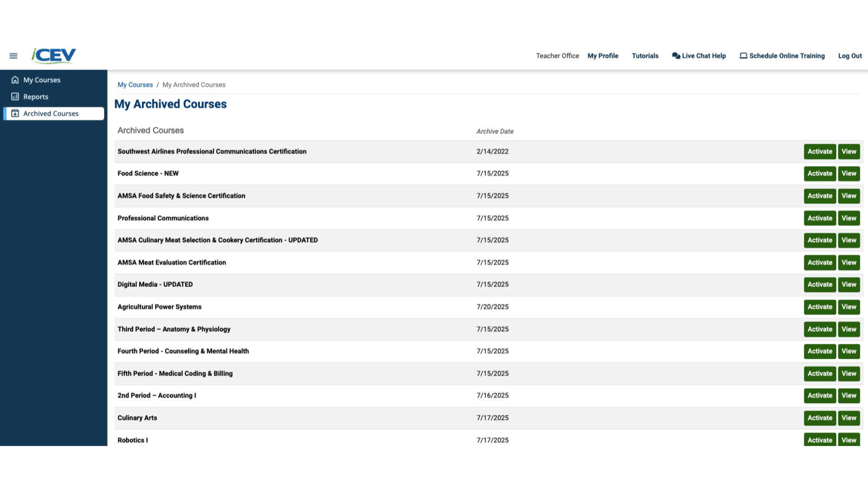Viewport: 868px width, 488px height.
Task: Click My Courses breadcrumb link
Action: pyautogui.click(x=135, y=85)
